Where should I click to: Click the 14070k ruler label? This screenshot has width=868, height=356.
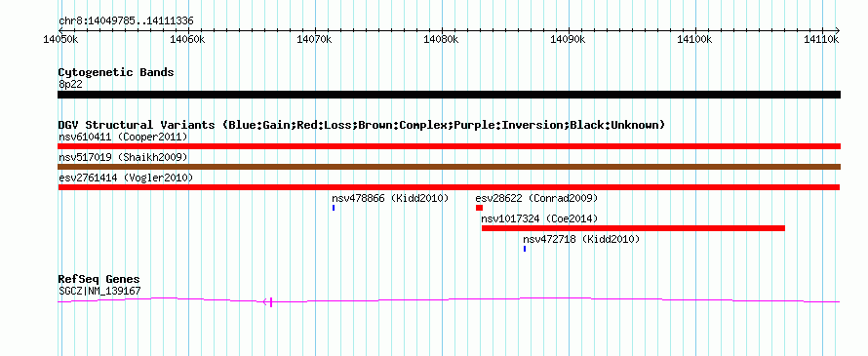314,39
